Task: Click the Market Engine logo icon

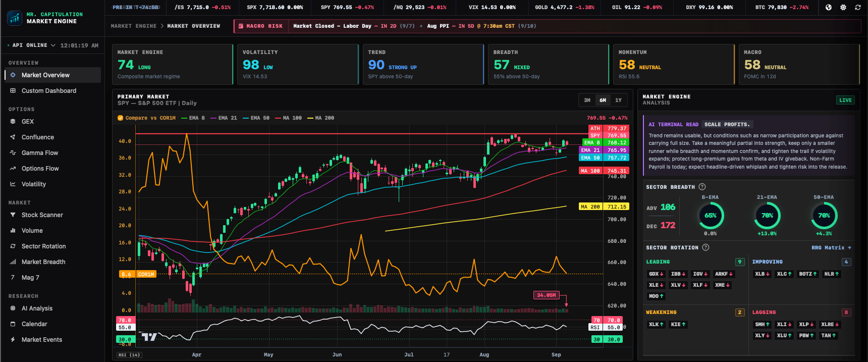Action: (15, 18)
